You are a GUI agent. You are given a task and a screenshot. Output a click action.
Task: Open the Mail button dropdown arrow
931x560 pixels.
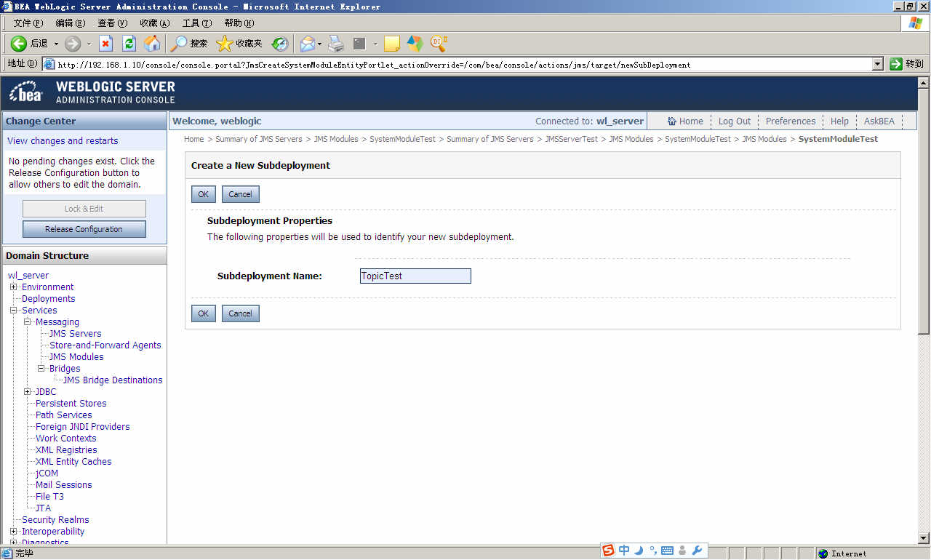coord(319,44)
